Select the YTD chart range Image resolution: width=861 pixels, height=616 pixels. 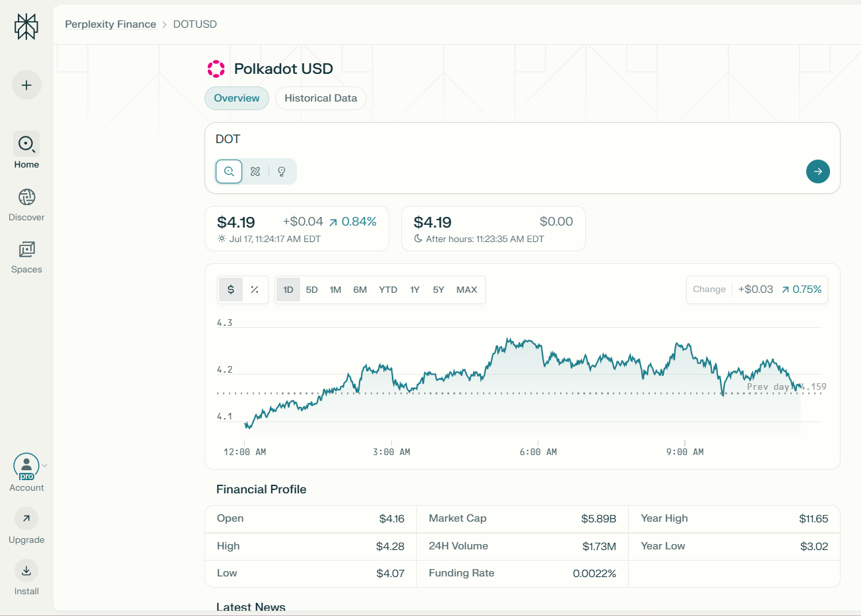pyautogui.click(x=388, y=290)
